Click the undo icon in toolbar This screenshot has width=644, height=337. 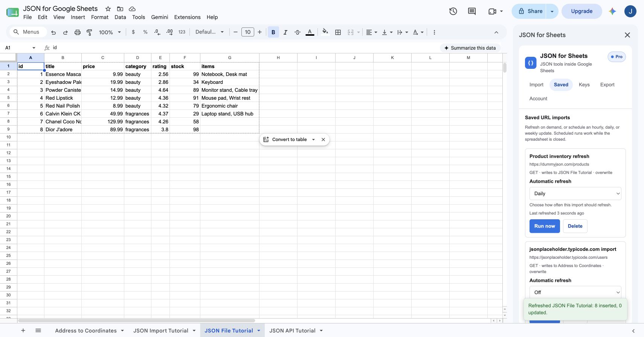(53, 32)
